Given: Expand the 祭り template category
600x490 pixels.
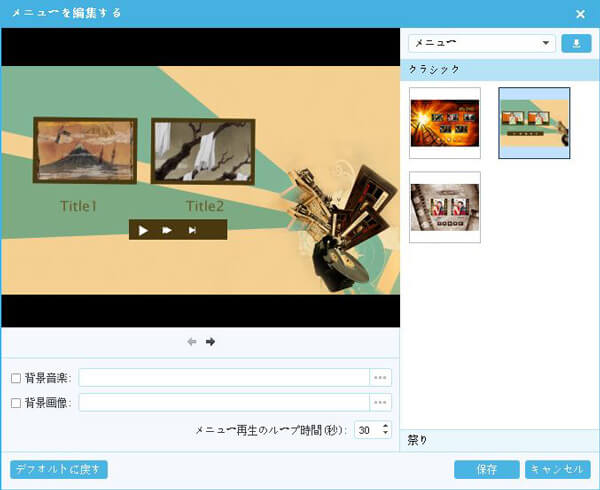Looking at the screenshot, I should 500,439.
